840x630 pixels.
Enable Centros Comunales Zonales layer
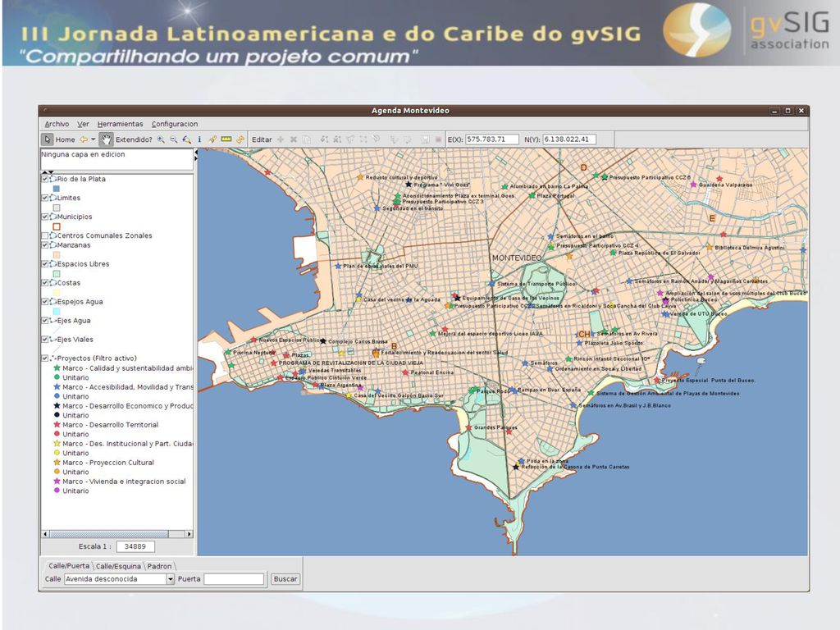tap(45, 235)
